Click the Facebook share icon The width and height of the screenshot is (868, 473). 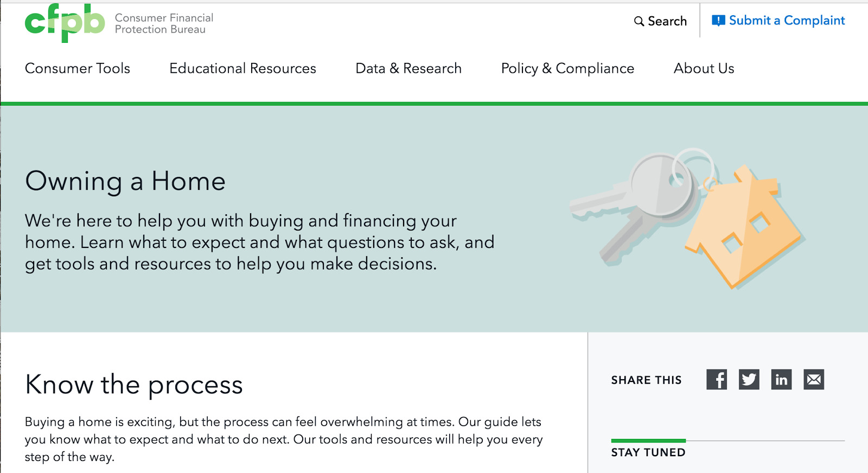pos(718,380)
